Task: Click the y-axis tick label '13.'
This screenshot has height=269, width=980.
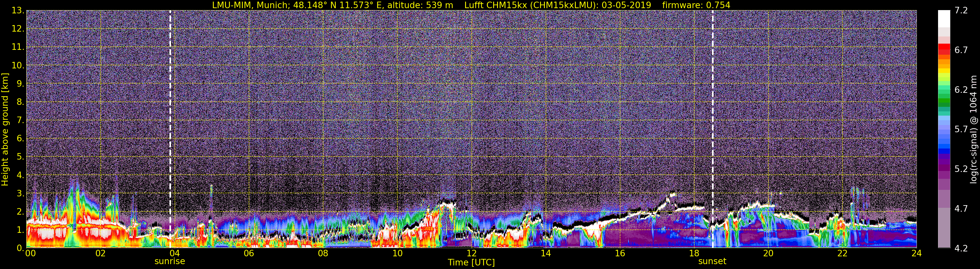Action: coord(18,11)
